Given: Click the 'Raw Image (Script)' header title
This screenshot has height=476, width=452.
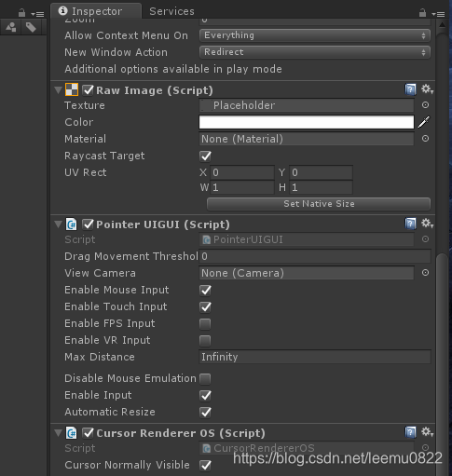Looking at the screenshot, I should [x=155, y=90].
